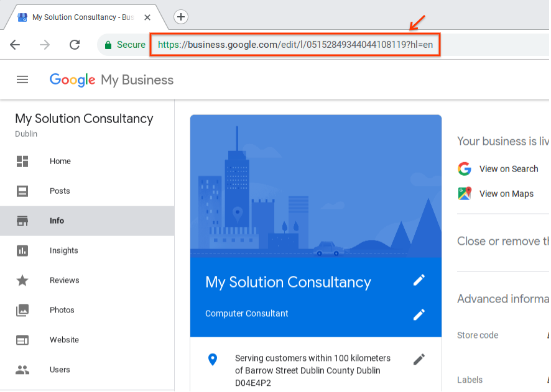Click the View on Maps link
The height and width of the screenshot is (392, 551).
[507, 193]
